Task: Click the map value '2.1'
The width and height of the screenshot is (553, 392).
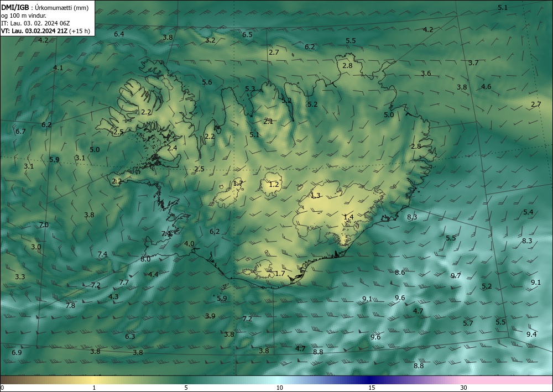Action: pos(268,121)
